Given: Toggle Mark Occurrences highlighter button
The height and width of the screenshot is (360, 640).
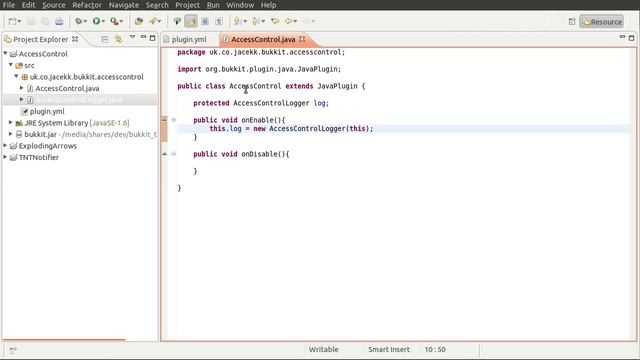Looking at the screenshot, I should click(191, 21).
